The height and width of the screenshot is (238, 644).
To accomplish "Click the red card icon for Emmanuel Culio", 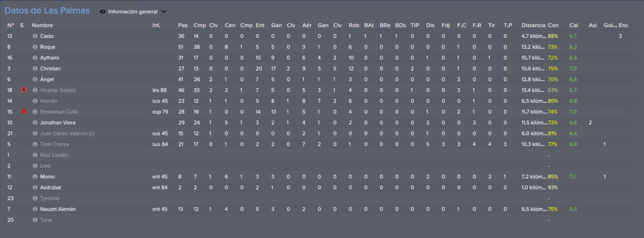I will 23,111.
